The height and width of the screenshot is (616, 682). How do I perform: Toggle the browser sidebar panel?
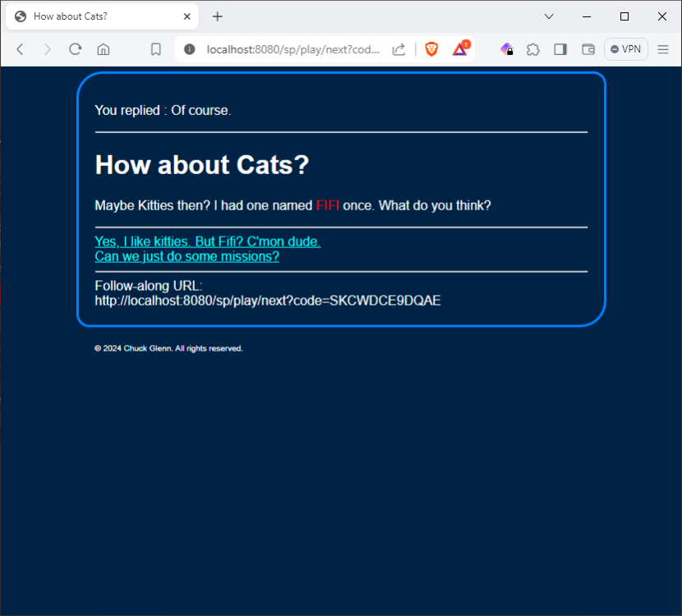[x=560, y=49]
